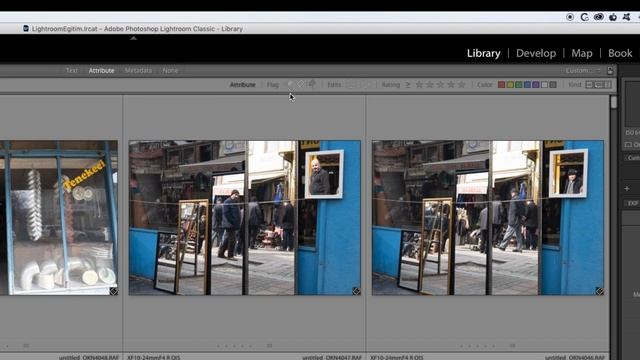Filter by red color label
640x360 pixels.
[x=501, y=84]
